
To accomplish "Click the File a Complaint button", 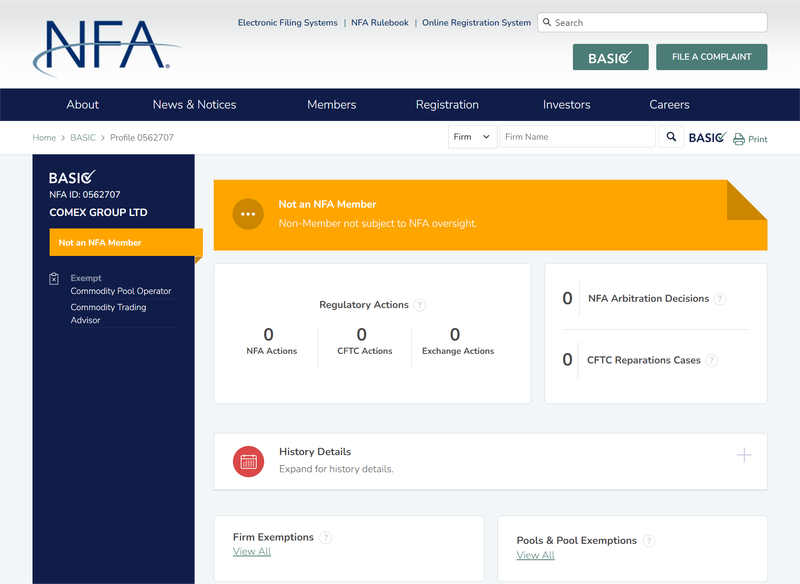I will tap(711, 57).
